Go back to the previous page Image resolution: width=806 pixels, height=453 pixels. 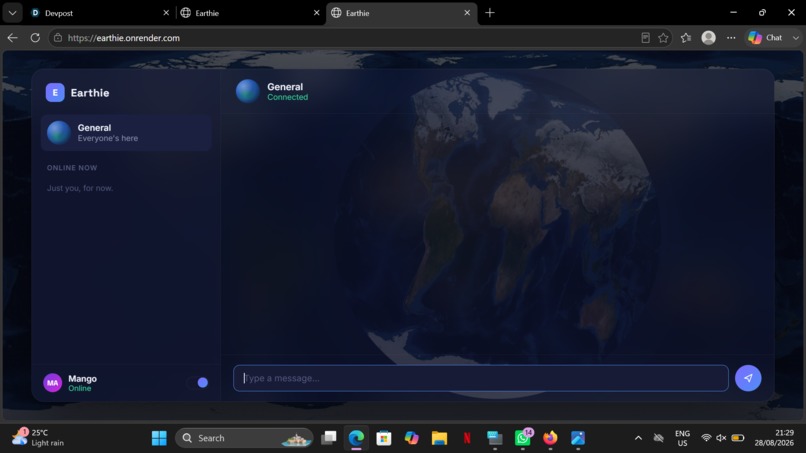(x=12, y=38)
